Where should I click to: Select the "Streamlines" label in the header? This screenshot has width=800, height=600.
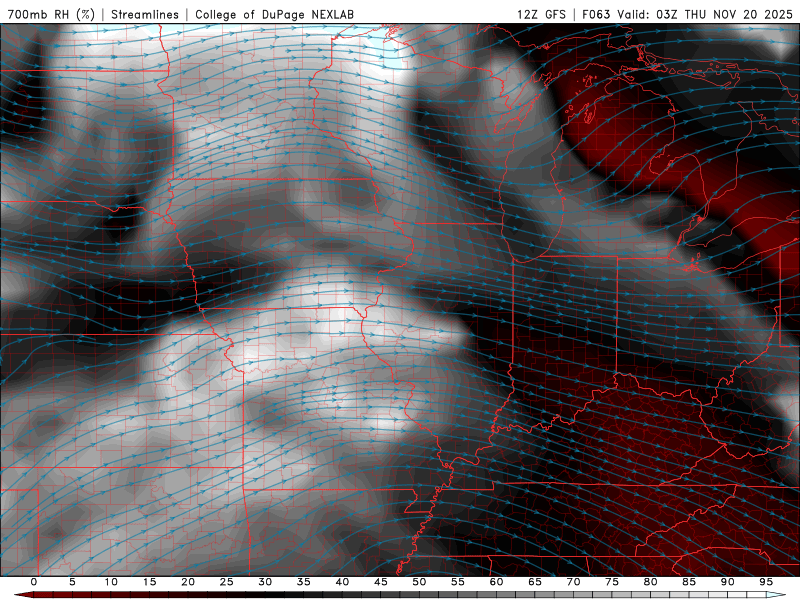coord(145,14)
